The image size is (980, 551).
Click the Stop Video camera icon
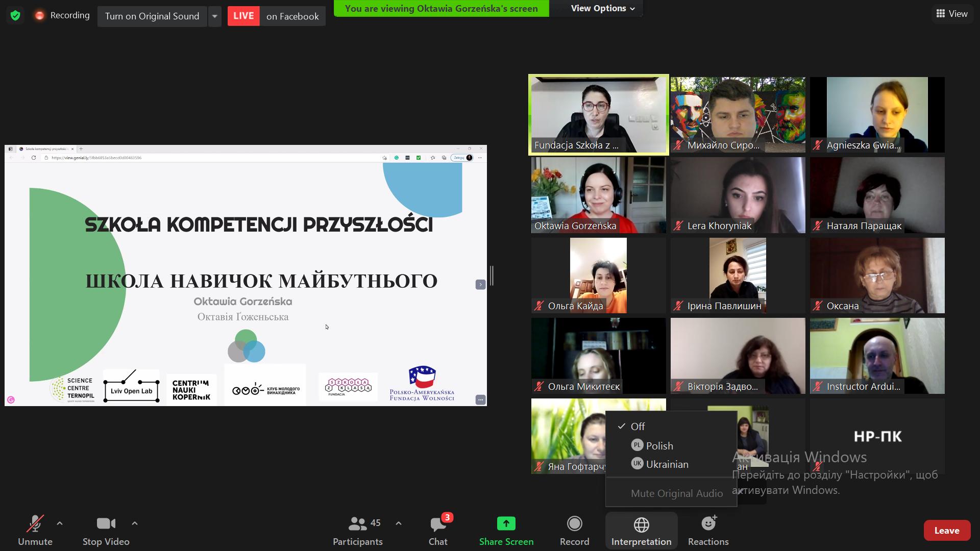106,523
